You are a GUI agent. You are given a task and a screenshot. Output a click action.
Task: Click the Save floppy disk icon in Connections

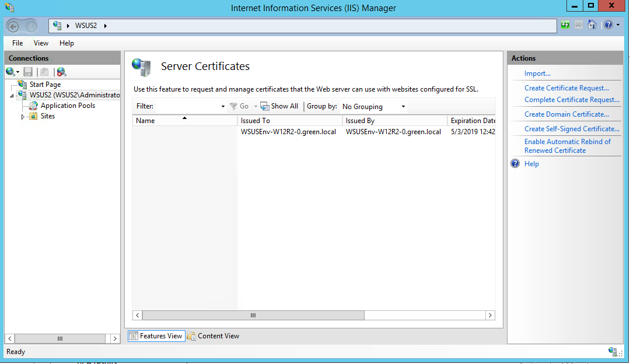point(28,72)
